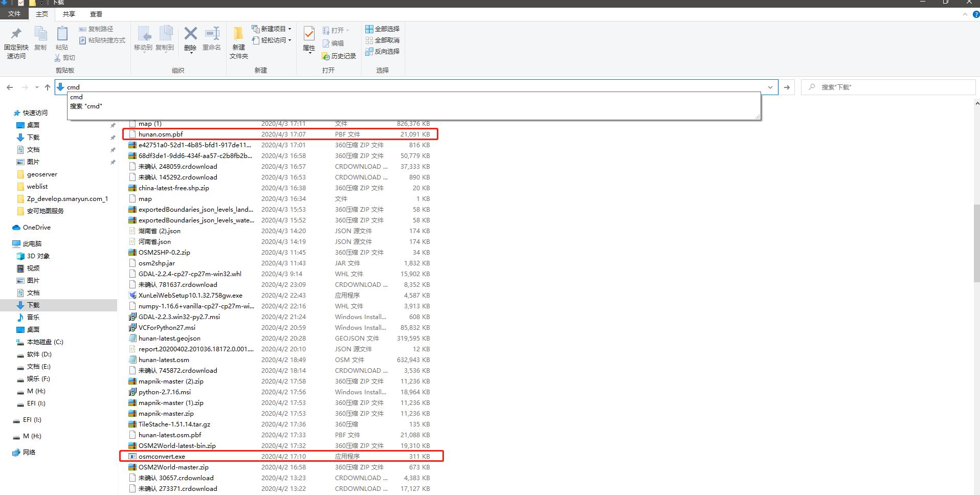Select the search "cmd" suggestion
This screenshot has width=980, height=495.
pos(86,106)
